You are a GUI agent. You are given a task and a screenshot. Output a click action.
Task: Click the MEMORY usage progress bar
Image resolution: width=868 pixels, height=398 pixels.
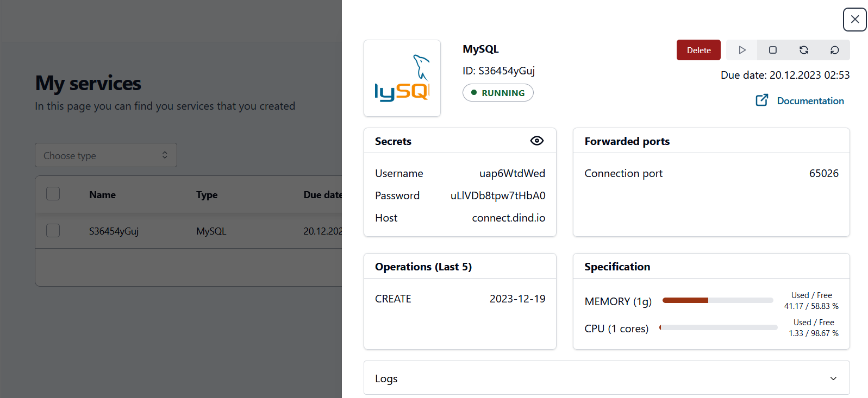[x=717, y=300]
